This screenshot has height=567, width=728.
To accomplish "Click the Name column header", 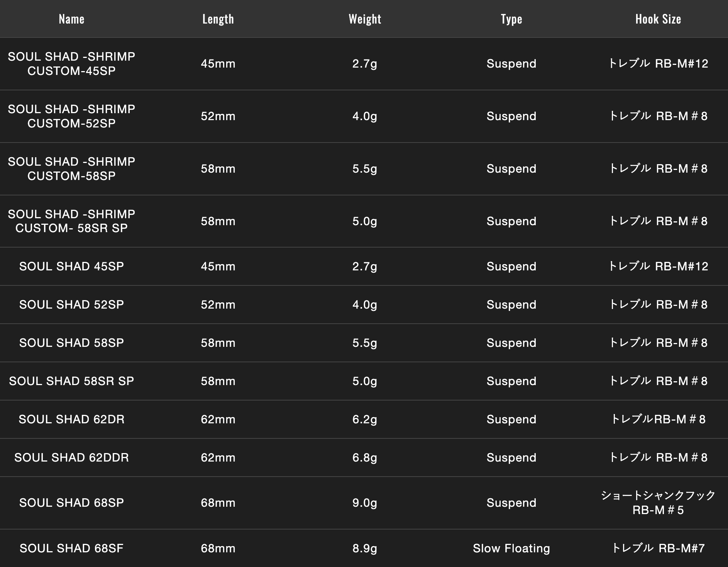I will [71, 19].
